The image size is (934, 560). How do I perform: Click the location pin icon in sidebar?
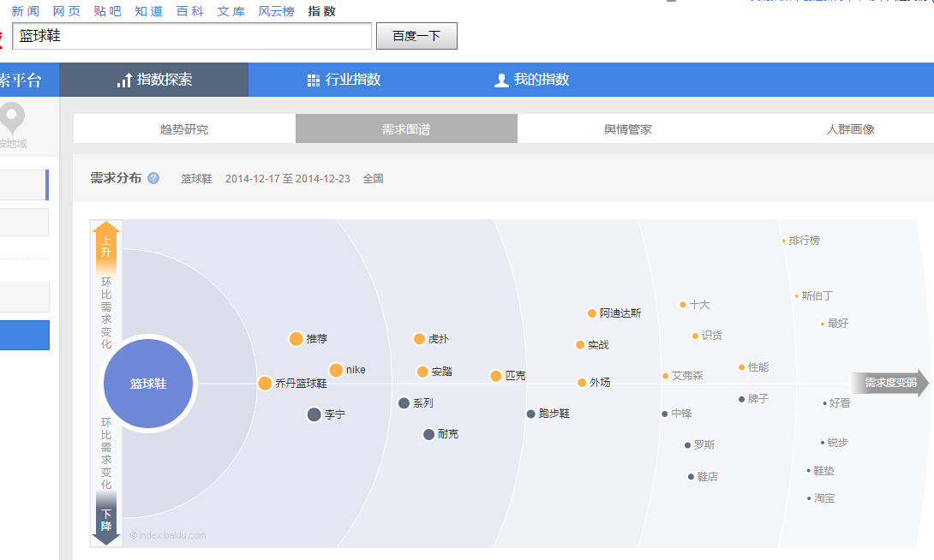pos(12,118)
